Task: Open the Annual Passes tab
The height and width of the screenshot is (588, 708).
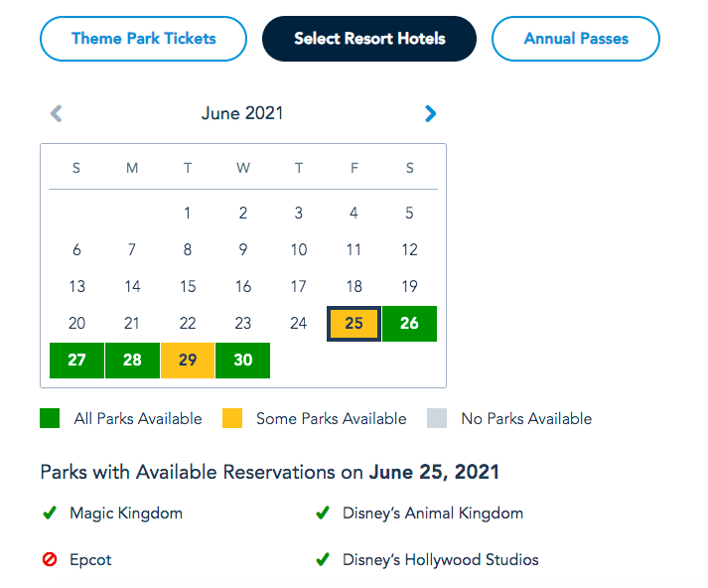Action: pyautogui.click(x=576, y=40)
